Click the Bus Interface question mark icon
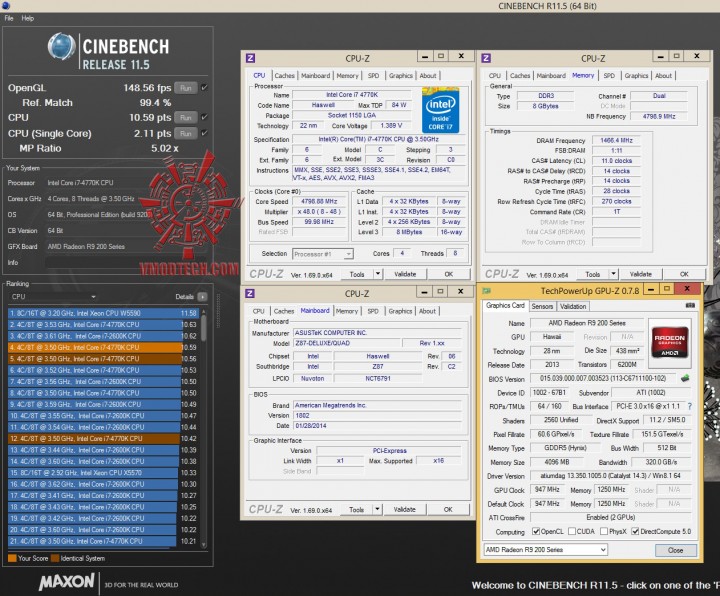The height and width of the screenshot is (596, 720). pos(690,406)
